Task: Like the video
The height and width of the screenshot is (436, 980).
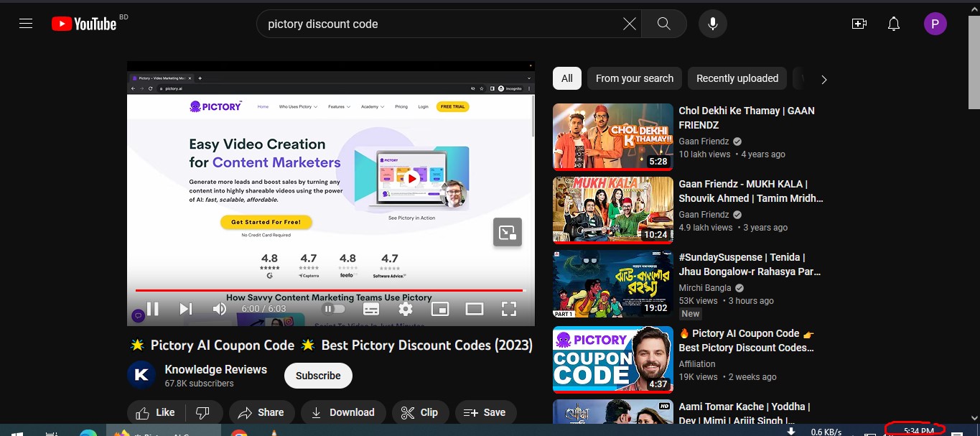Action: coord(156,412)
